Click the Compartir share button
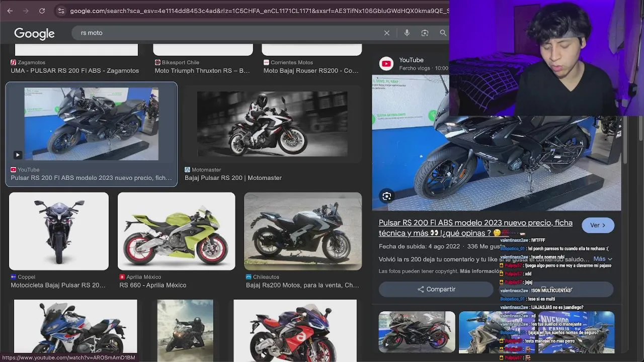 [x=436, y=289]
